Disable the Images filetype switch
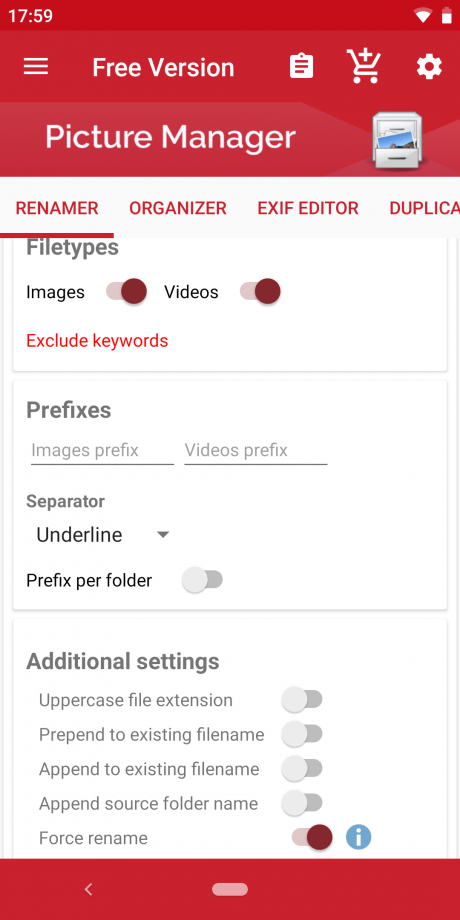This screenshot has width=460, height=920. coord(126,292)
